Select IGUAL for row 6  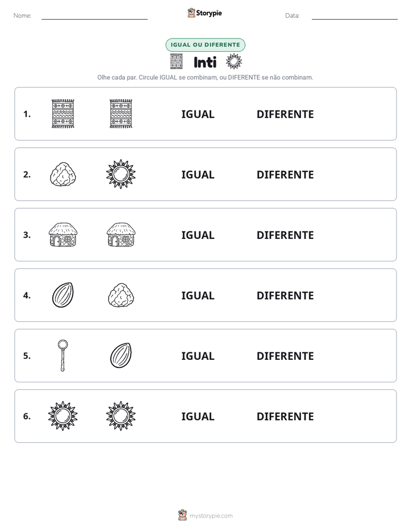197,416
